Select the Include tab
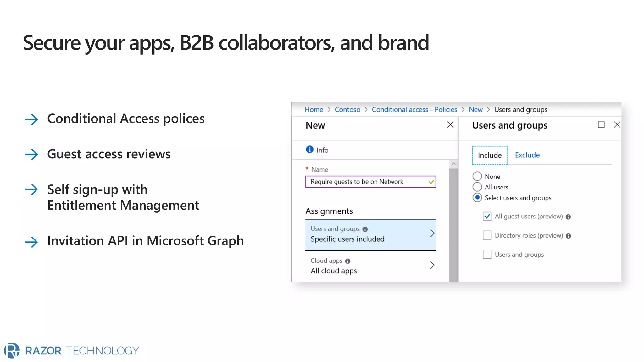Image resolution: width=644 pixels, height=362 pixels. [x=490, y=155]
